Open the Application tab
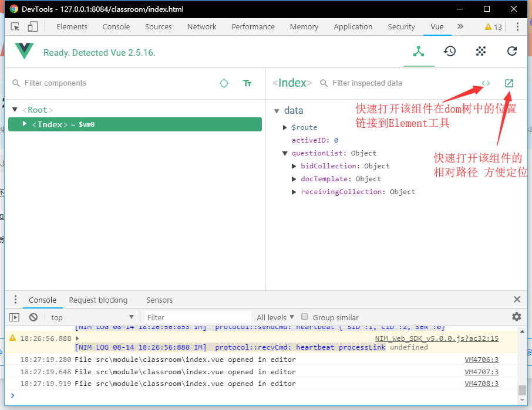Image resolution: width=532 pixels, height=410 pixels. pyautogui.click(x=353, y=27)
